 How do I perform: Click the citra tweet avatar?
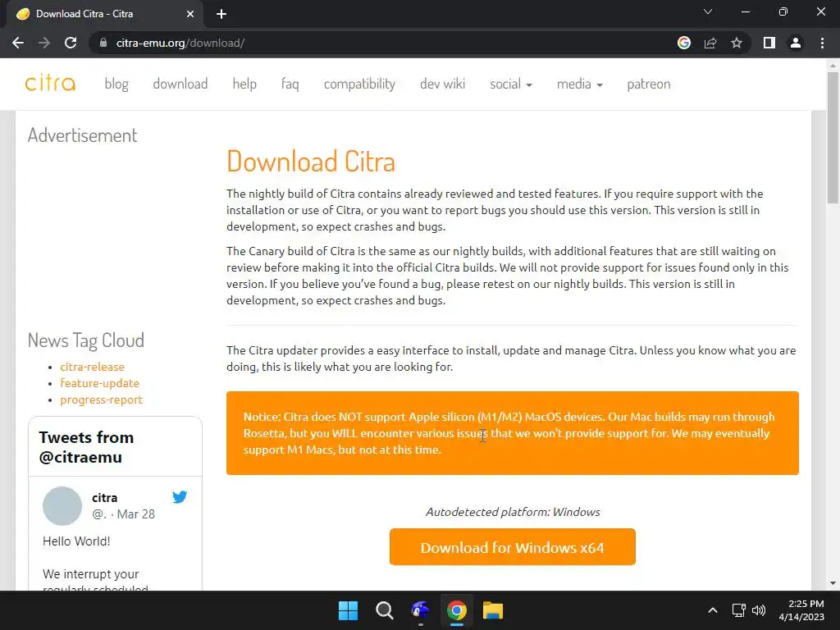(62, 505)
